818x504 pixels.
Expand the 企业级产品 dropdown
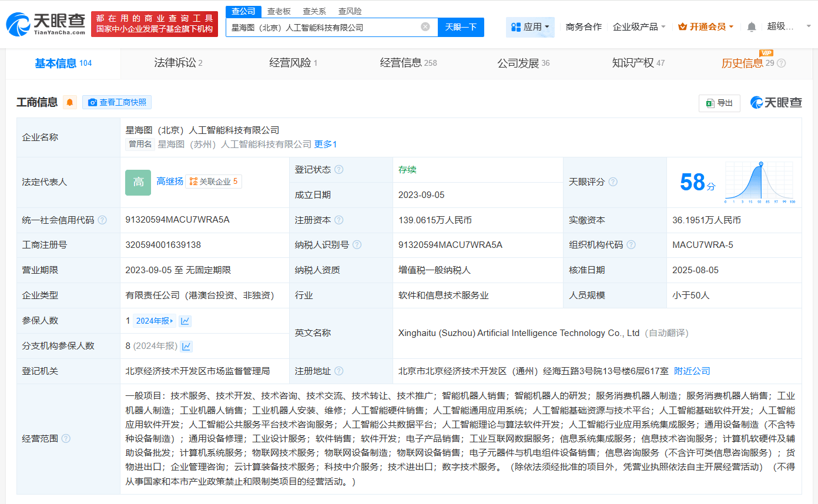coord(639,27)
